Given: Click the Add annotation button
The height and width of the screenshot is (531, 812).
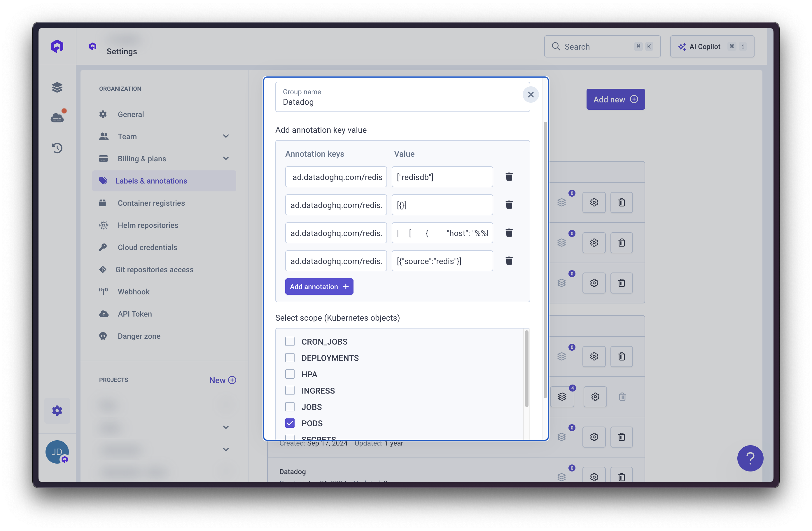Looking at the screenshot, I should pyautogui.click(x=319, y=287).
